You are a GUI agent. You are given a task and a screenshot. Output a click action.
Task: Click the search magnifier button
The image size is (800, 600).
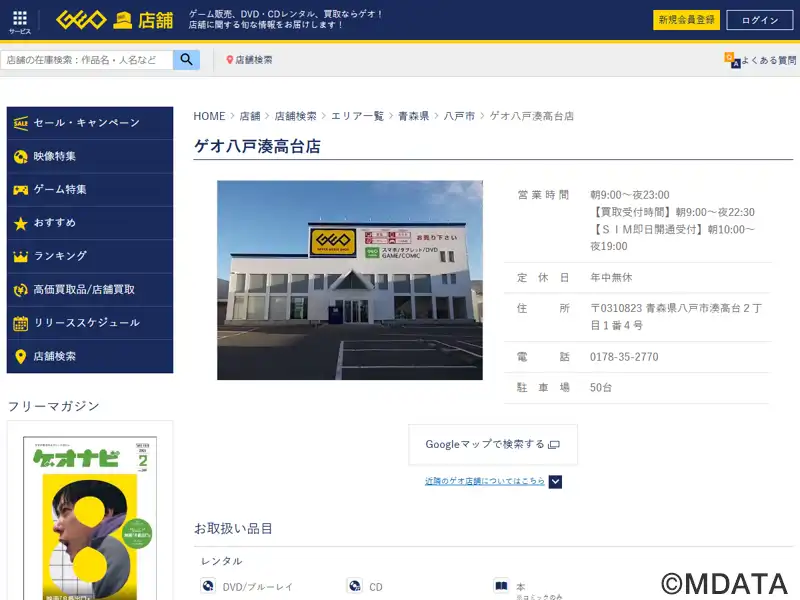pos(186,60)
